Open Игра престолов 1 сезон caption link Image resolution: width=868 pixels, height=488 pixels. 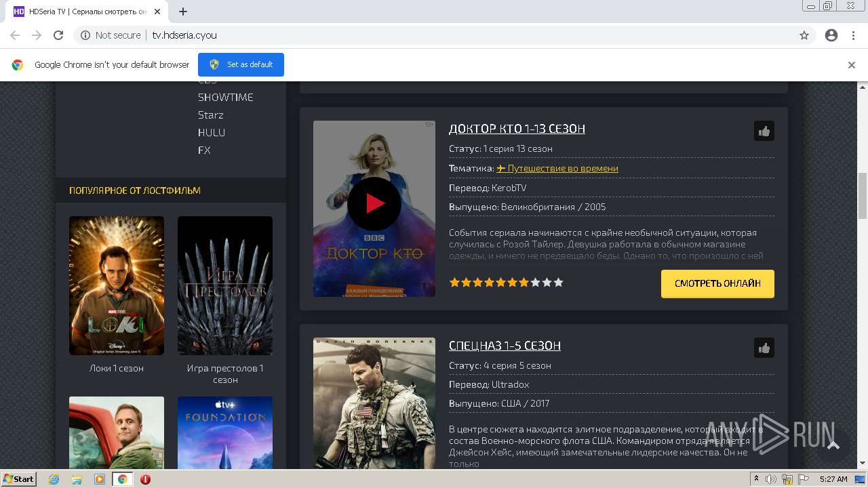coord(225,374)
